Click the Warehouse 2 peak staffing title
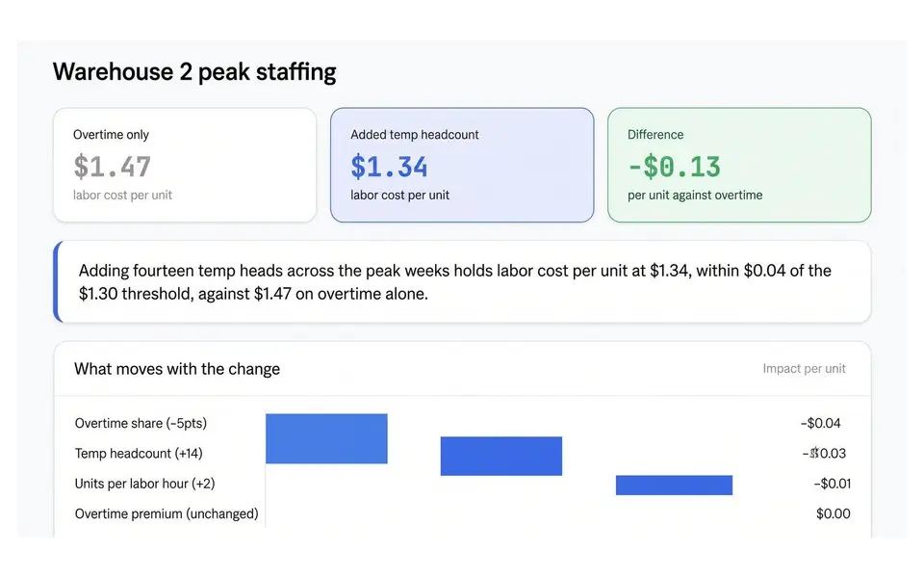The image size is (924, 578). coord(194,72)
